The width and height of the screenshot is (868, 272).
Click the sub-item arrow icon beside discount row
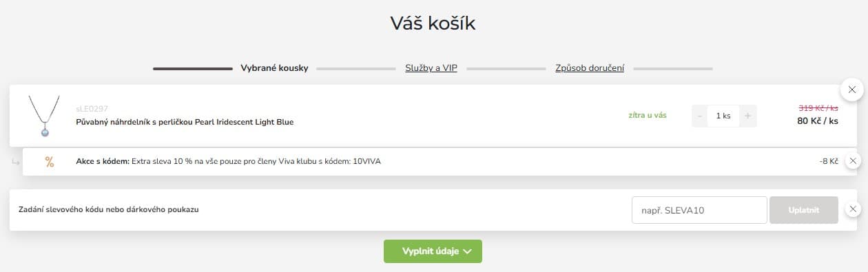click(x=16, y=162)
